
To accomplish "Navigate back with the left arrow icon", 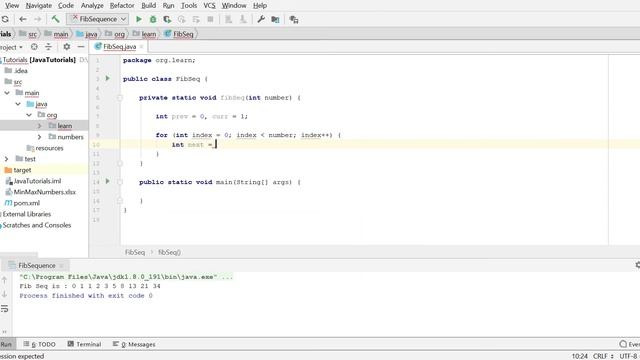I will coord(23,19).
